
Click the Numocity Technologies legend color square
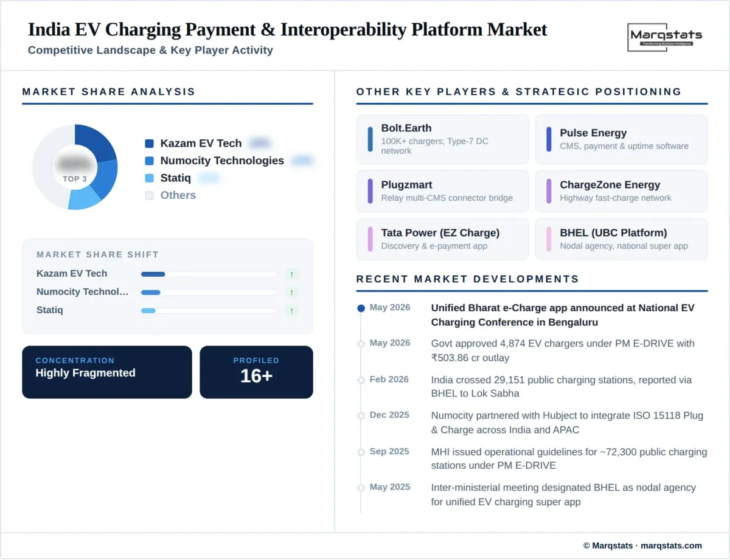(x=150, y=161)
